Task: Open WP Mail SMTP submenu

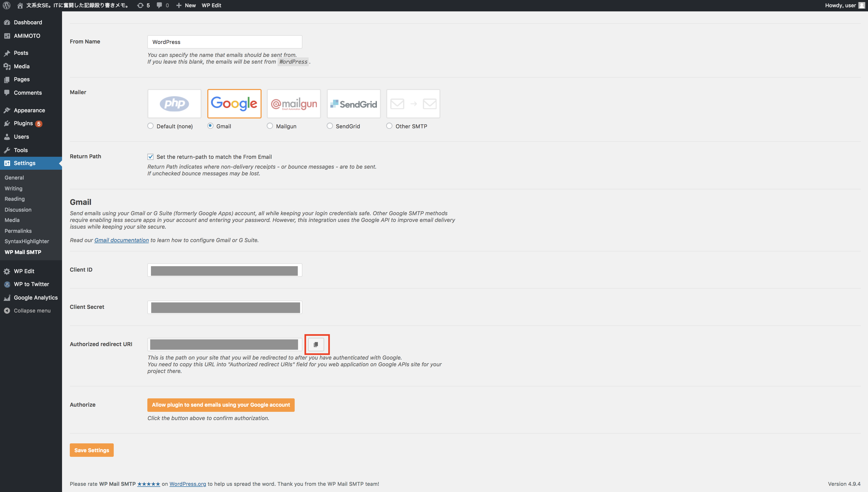Action: pyautogui.click(x=23, y=252)
